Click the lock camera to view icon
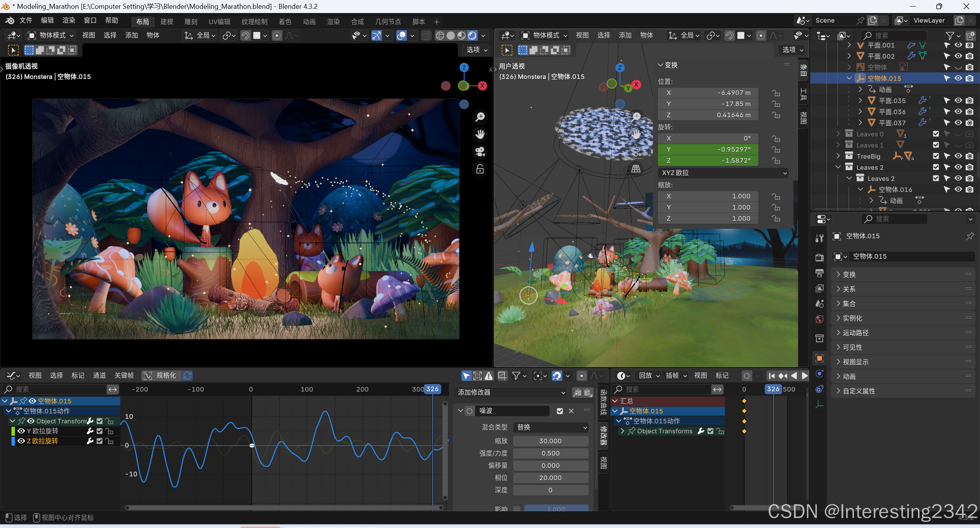This screenshot has height=528, width=980. point(480,169)
